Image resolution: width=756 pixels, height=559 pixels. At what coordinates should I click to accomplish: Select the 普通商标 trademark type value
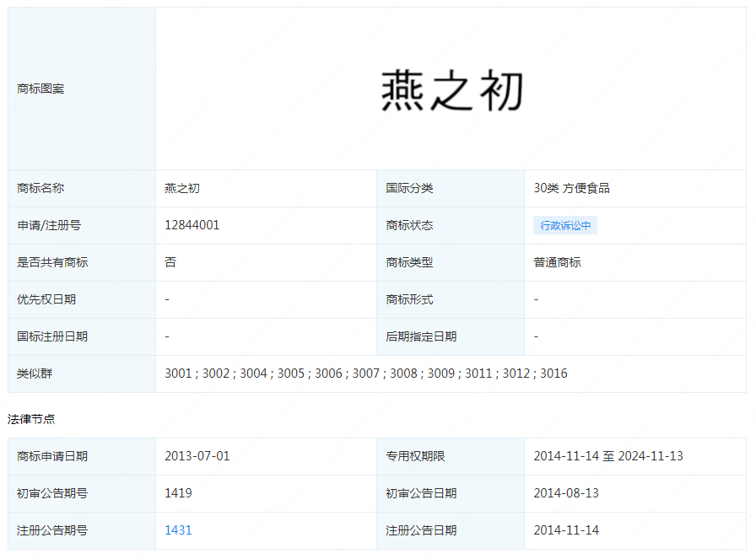(557, 262)
